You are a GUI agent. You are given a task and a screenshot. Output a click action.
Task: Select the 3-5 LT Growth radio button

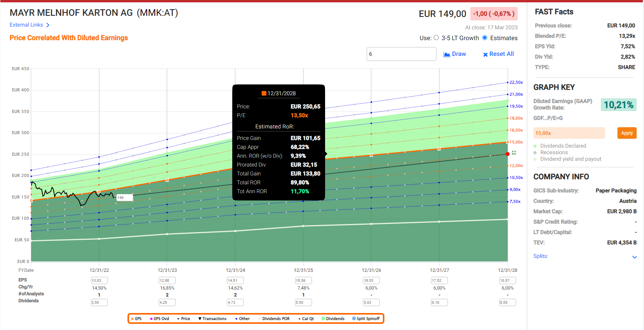tap(436, 38)
